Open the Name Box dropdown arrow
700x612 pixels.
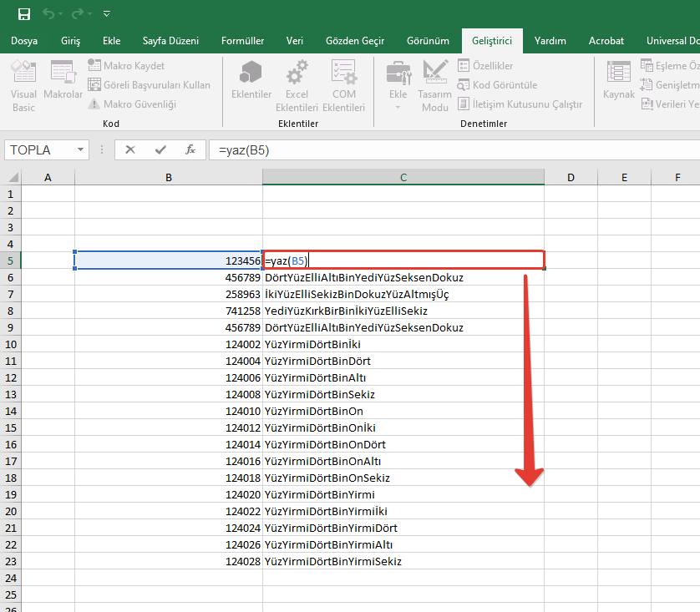81,150
